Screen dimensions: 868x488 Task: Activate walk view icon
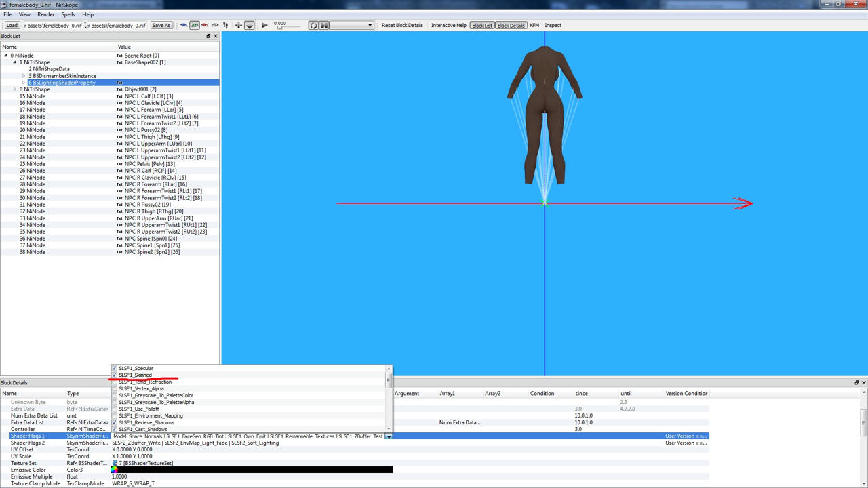[226, 25]
